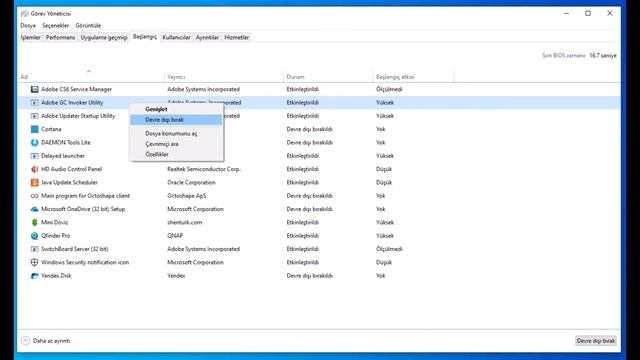The height and width of the screenshot is (360, 640).
Task: Select the DAEMON Tools Lite entry name
Action: (x=66, y=142)
